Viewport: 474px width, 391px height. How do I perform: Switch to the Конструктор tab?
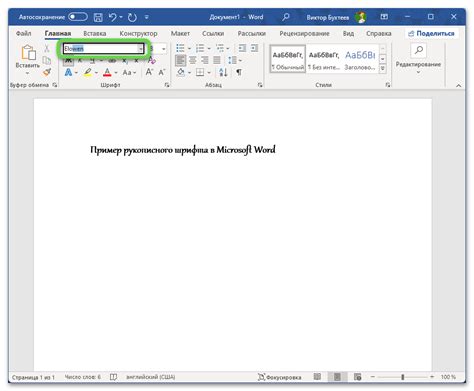tap(138, 33)
